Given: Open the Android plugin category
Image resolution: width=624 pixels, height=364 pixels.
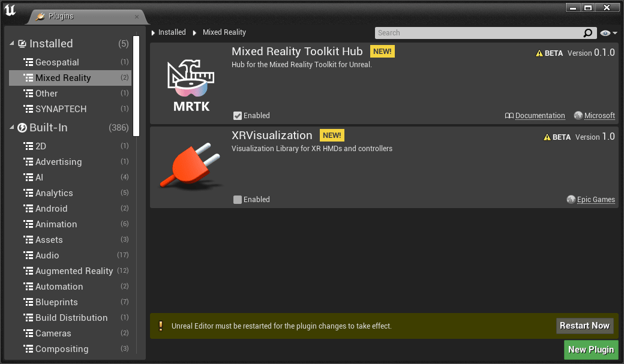Looking at the screenshot, I should click(x=70, y=208).
